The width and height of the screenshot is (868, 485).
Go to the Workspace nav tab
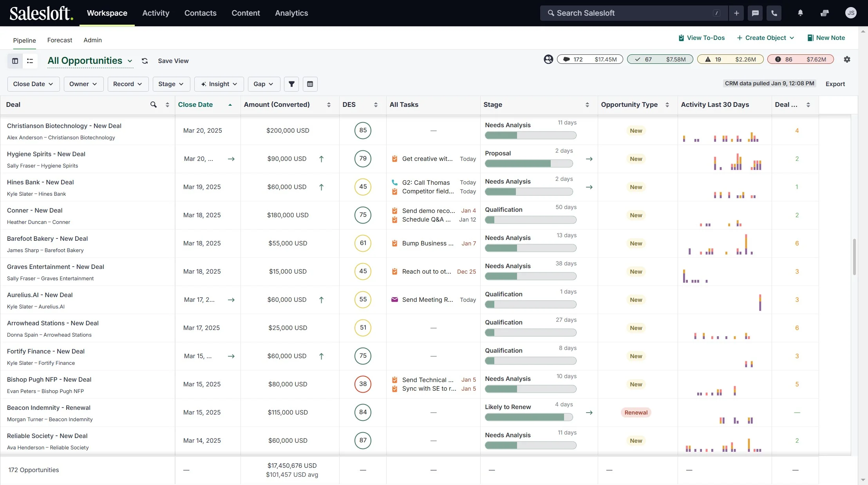[x=107, y=13]
